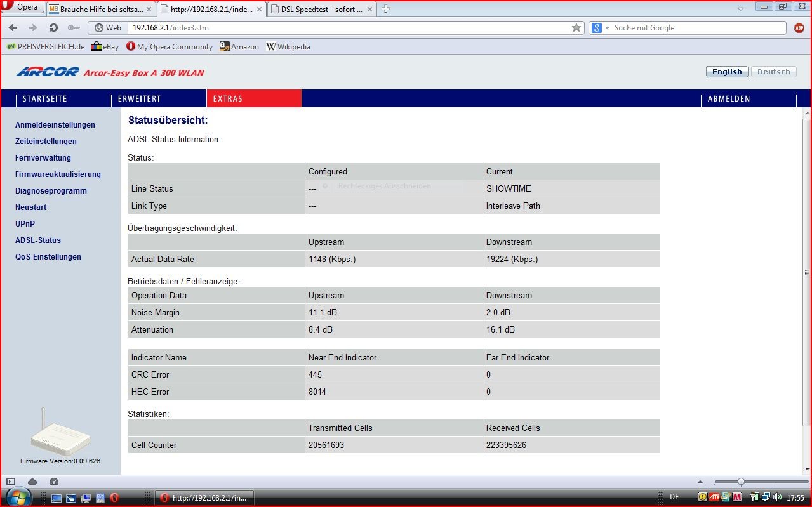This screenshot has height=507, width=812.
Task: Add a new tab with the plus icon
Action: (385, 9)
